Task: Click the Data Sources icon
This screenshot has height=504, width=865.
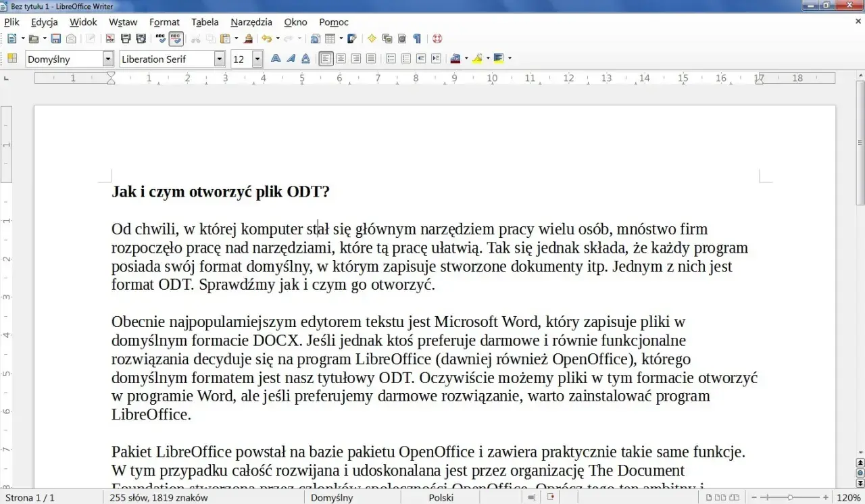Action: [x=402, y=39]
